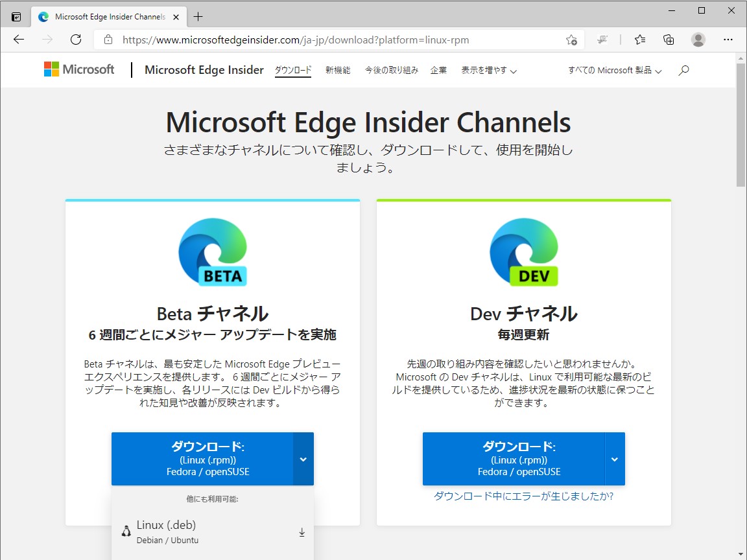Open the すべての Microsoft 製品 menu
Image resolution: width=747 pixels, height=560 pixels.
coord(612,70)
